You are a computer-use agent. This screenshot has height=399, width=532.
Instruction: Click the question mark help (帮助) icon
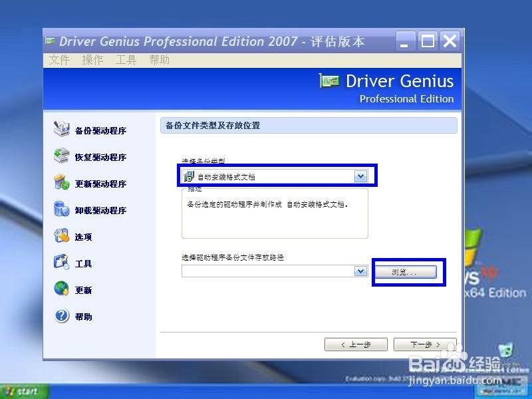pos(61,315)
